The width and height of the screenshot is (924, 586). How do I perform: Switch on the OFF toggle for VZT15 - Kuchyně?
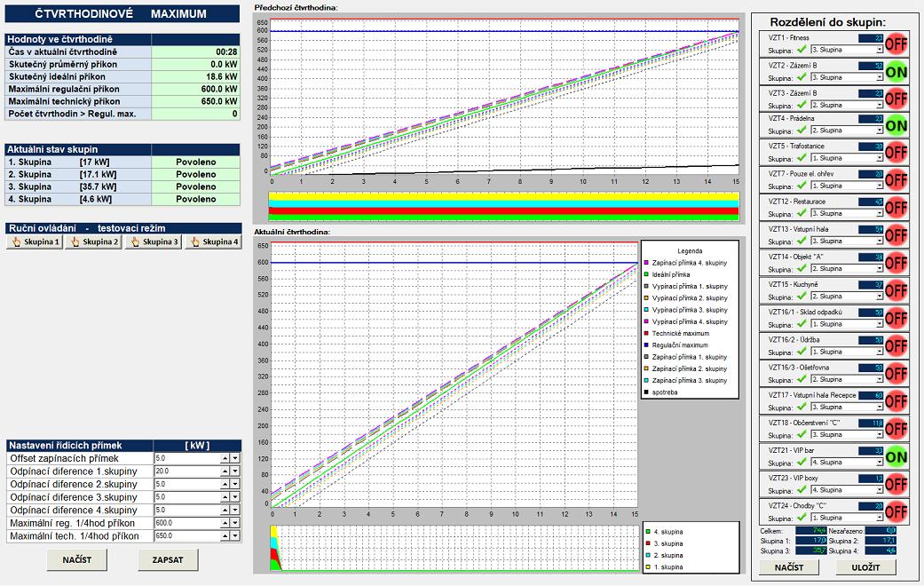tap(895, 289)
